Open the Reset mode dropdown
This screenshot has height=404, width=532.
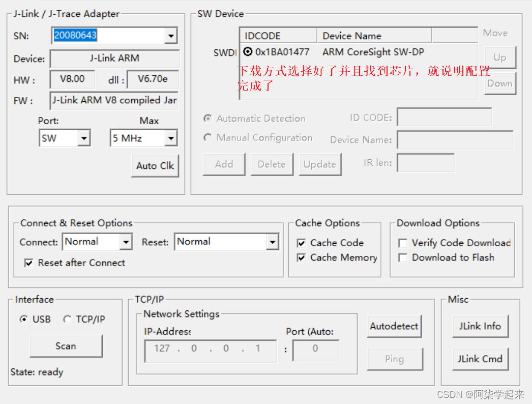273,242
